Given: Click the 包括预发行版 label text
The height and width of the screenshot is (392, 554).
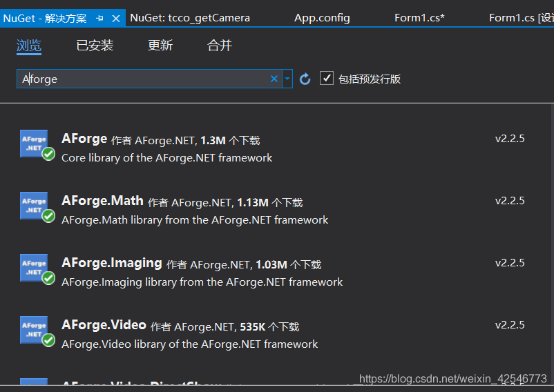Looking at the screenshot, I should (x=369, y=79).
